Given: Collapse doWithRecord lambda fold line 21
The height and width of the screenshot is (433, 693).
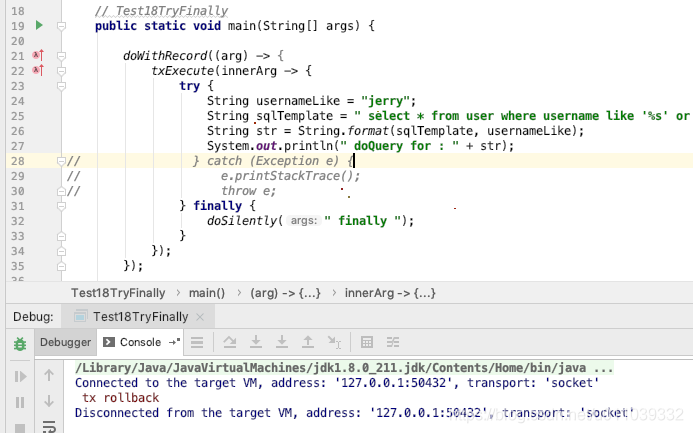Looking at the screenshot, I should click(x=61, y=56).
